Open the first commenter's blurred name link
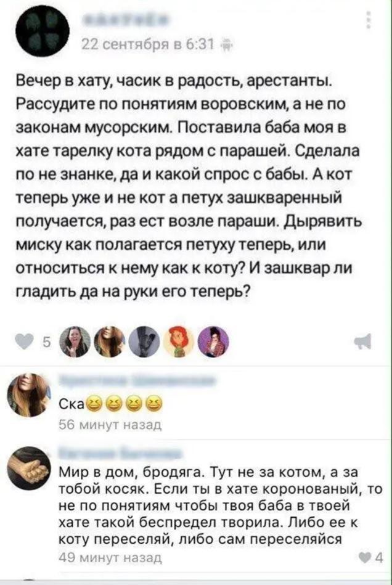 137,382
